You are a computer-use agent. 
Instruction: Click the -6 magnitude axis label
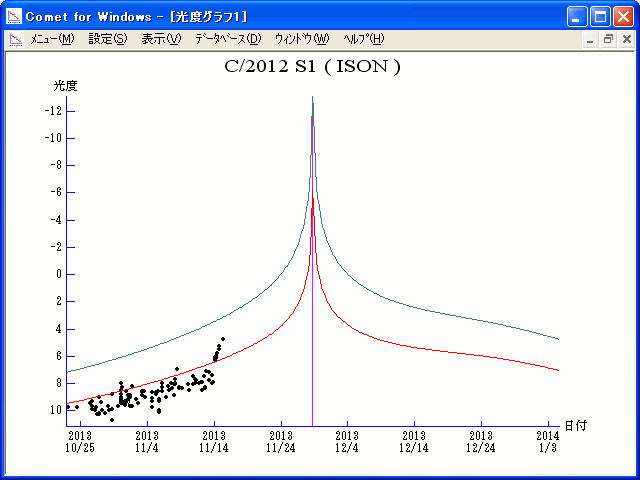point(56,192)
